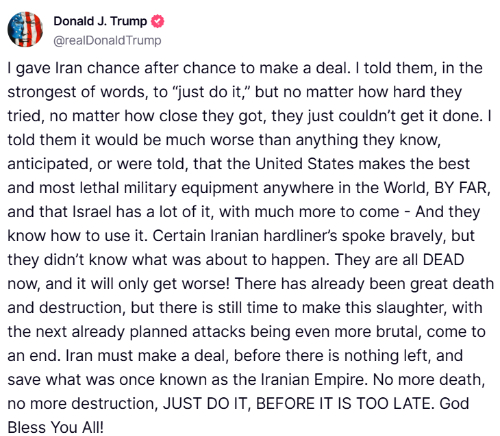The width and height of the screenshot is (500, 436).
Task: Click the red verified badge checkmark
Action: click(x=157, y=21)
